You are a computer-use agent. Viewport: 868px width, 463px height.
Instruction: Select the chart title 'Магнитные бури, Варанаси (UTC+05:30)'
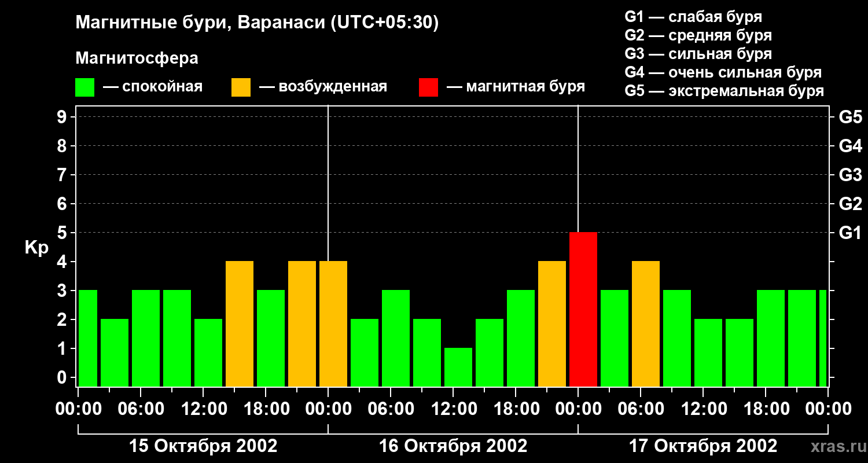click(257, 23)
